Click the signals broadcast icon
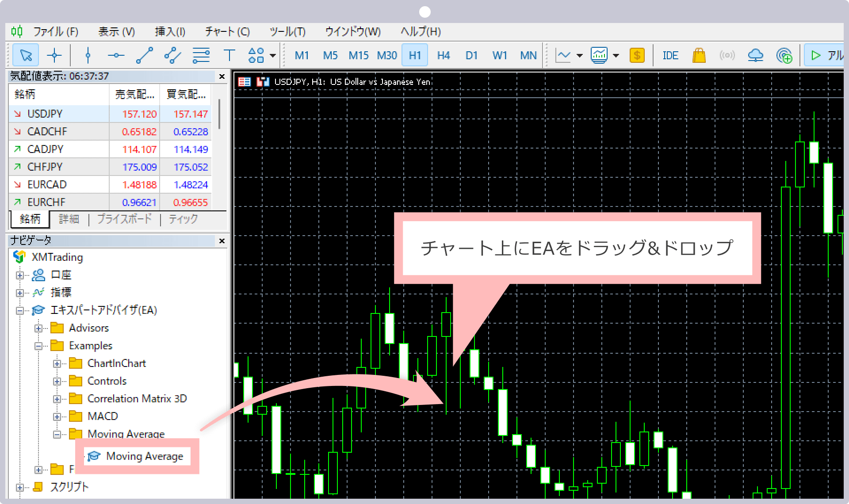This screenshot has width=849, height=504. click(727, 56)
